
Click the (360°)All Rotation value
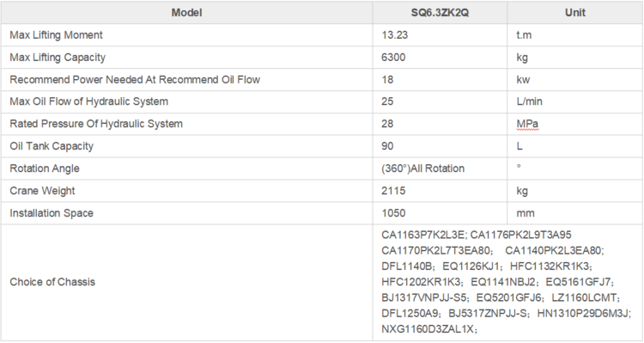point(423,168)
